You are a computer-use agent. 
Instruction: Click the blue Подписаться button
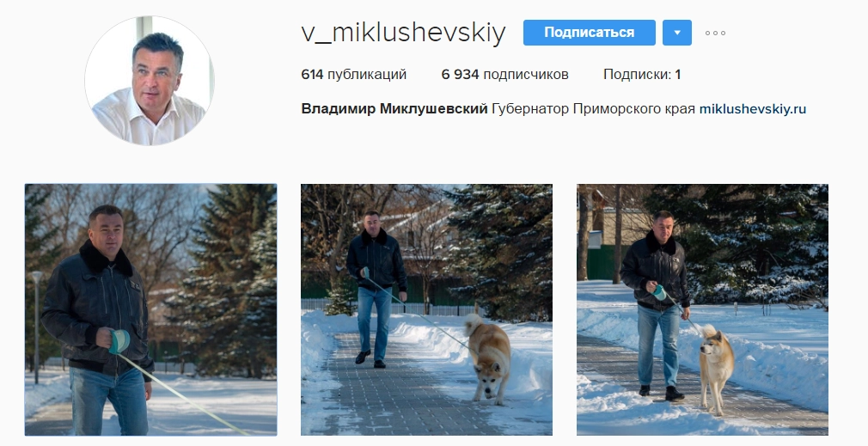click(589, 33)
